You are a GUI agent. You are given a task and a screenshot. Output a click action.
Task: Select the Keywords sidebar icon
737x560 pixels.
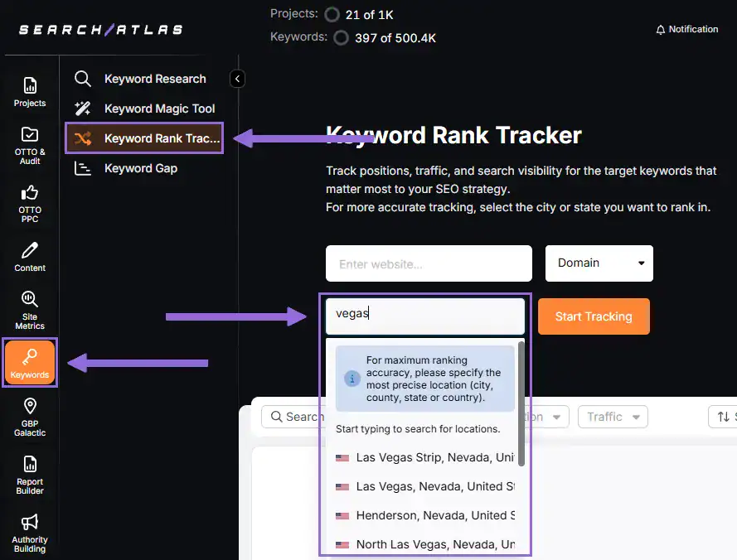pyautogui.click(x=30, y=362)
